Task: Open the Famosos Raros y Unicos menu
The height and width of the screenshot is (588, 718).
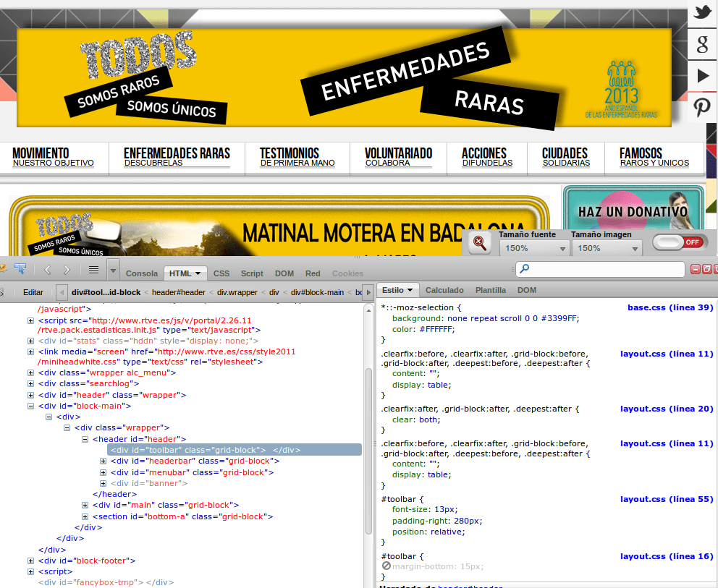Action: coord(654,158)
